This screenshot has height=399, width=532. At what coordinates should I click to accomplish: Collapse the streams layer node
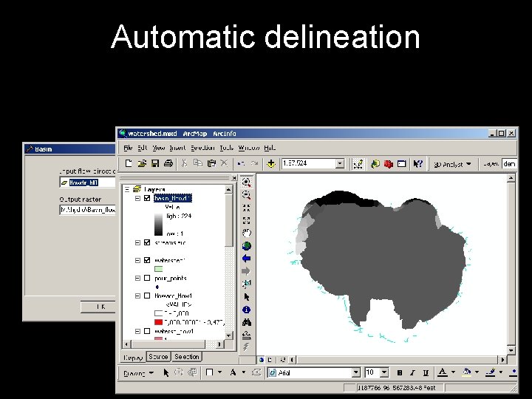137,242
